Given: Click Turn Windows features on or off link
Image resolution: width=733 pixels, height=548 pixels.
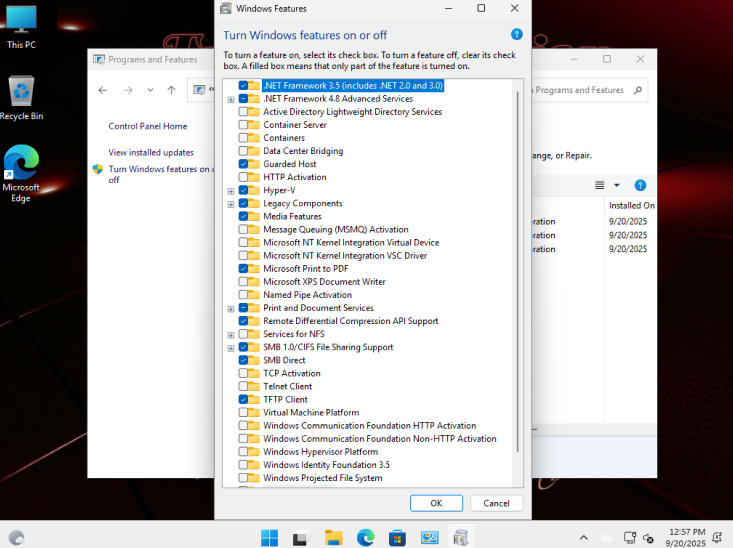Looking at the screenshot, I should (161, 174).
